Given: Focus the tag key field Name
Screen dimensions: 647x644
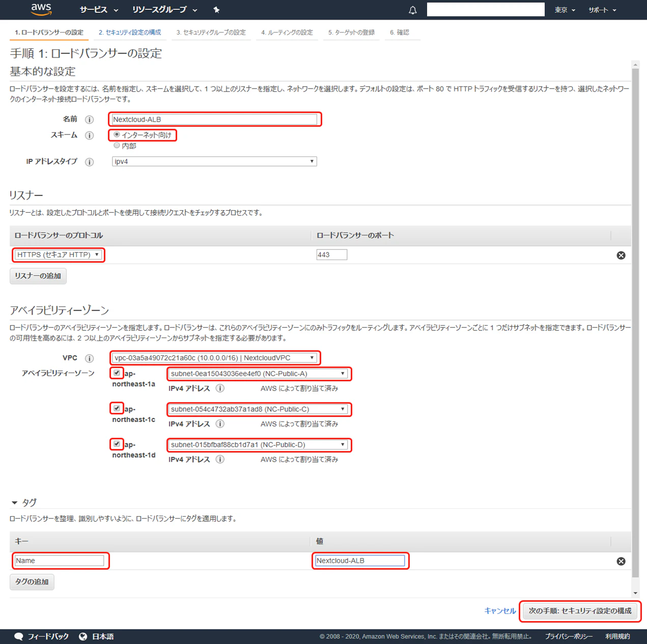Looking at the screenshot, I should [59, 561].
